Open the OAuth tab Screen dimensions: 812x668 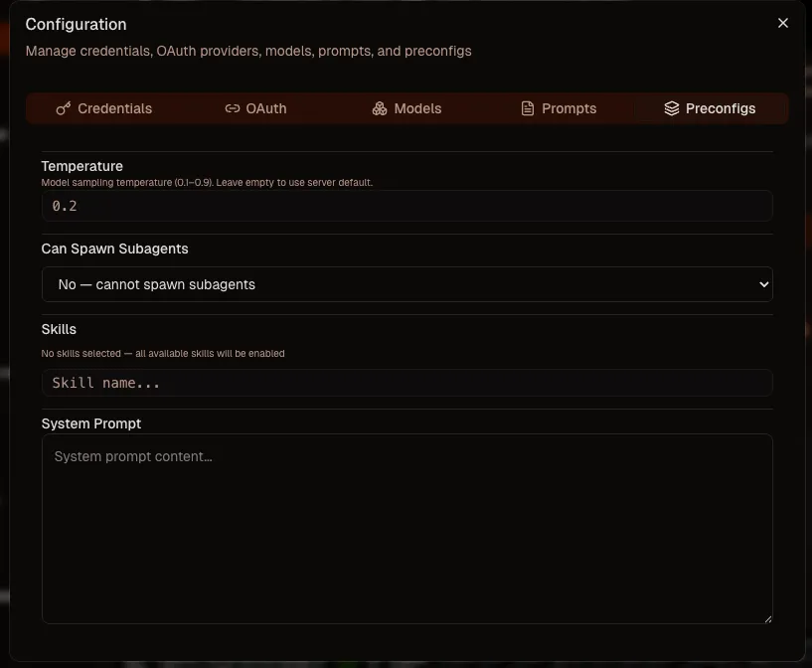[x=255, y=108]
